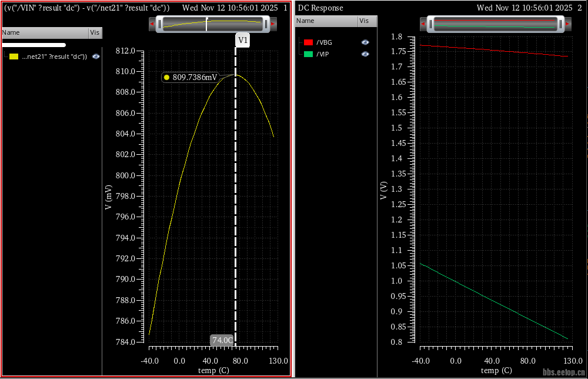Hide the /VBG trace using its eye icon

coord(365,42)
